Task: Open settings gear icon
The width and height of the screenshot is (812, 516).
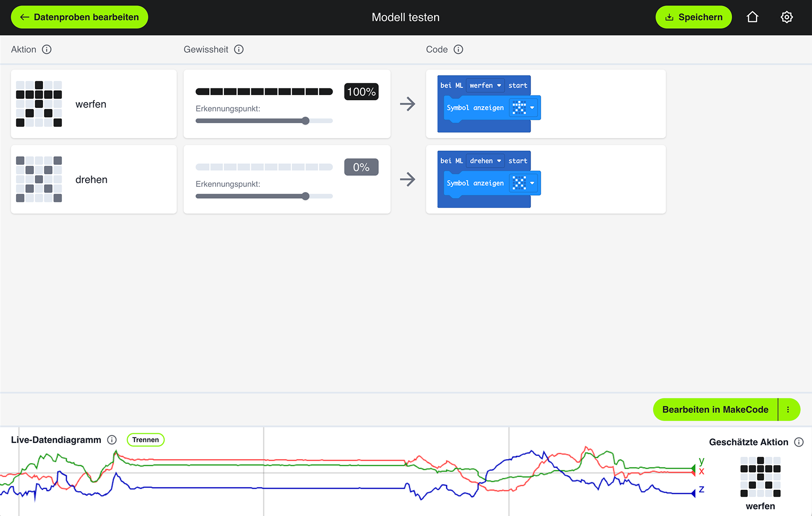Action: (787, 17)
